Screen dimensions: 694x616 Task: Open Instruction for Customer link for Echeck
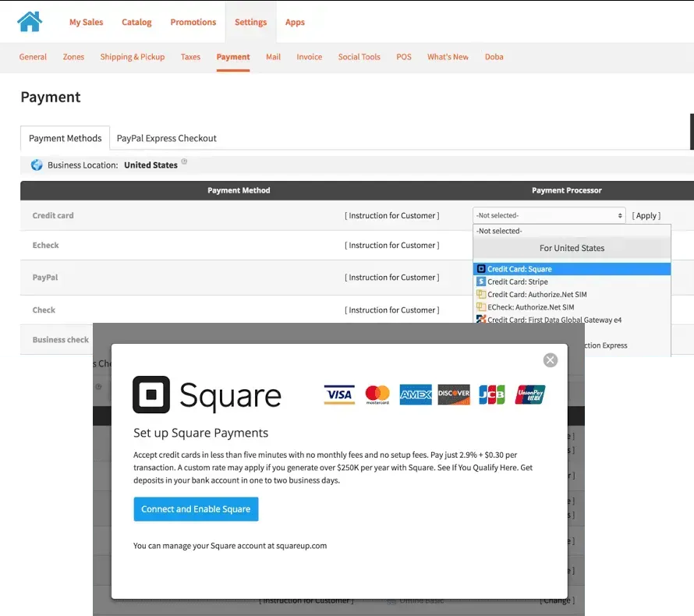[x=391, y=245]
